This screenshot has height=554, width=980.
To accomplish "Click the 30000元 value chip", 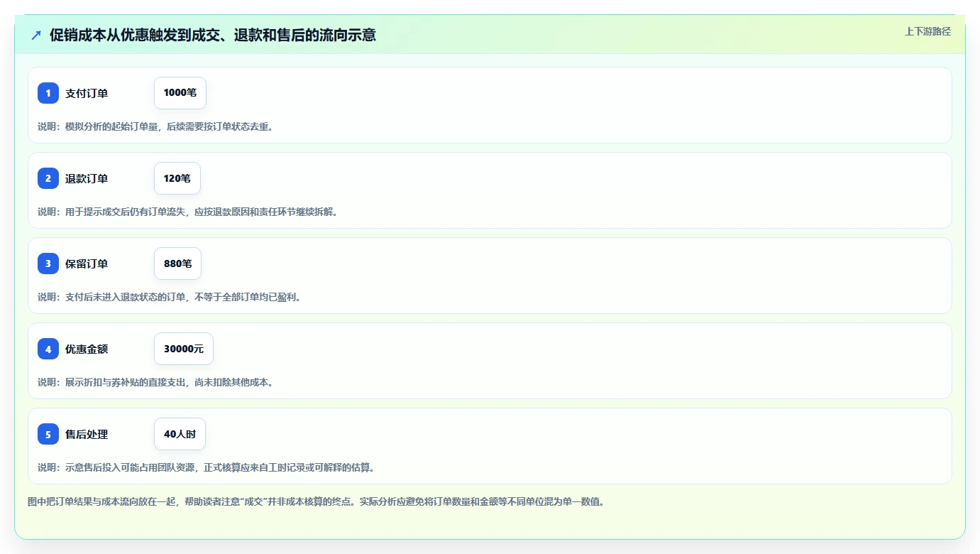I will 184,349.
